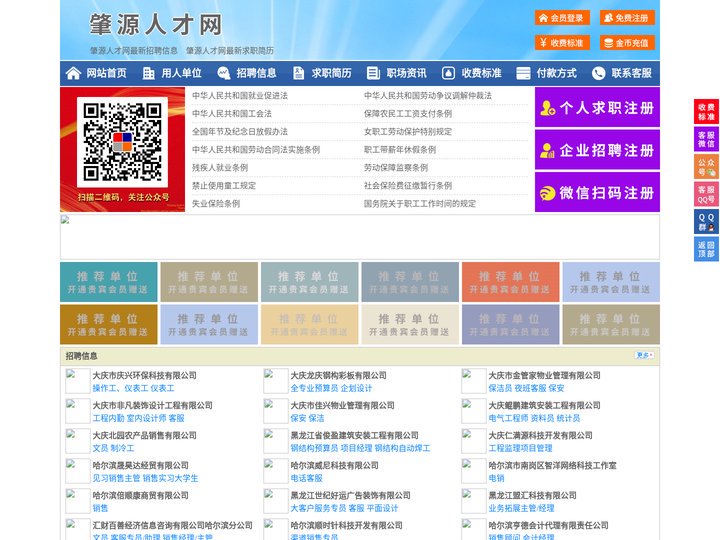
Task: Open the orange 收费标准 header button
Action: [x=562, y=43]
